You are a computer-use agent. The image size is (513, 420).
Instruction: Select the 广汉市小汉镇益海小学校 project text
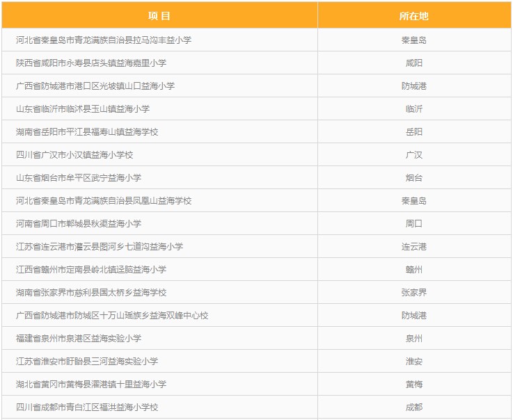74,154
